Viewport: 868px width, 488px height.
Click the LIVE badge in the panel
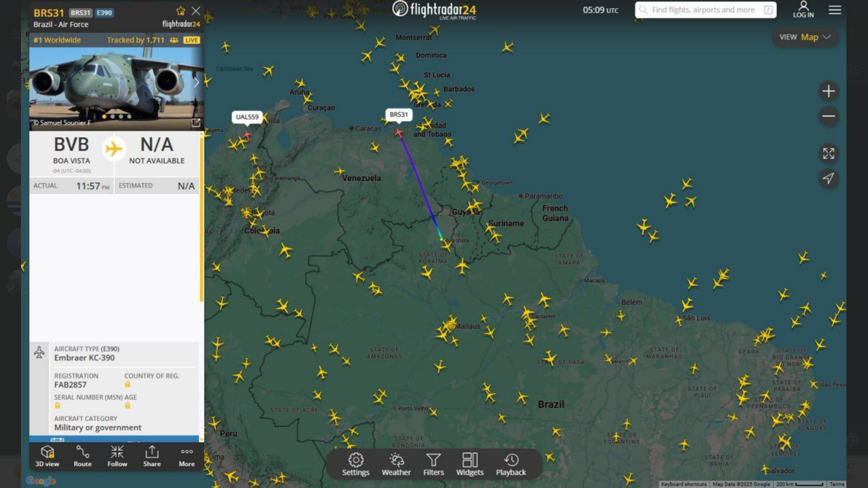[x=192, y=40]
